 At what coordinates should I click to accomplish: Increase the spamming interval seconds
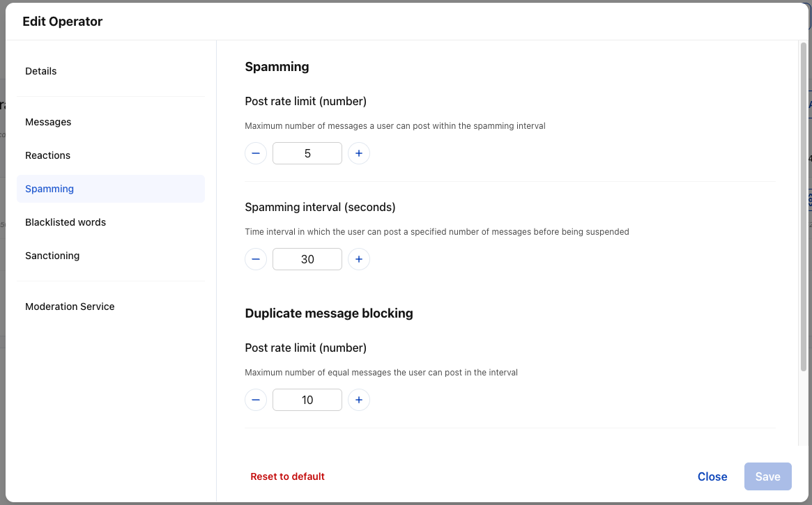pyautogui.click(x=359, y=259)
